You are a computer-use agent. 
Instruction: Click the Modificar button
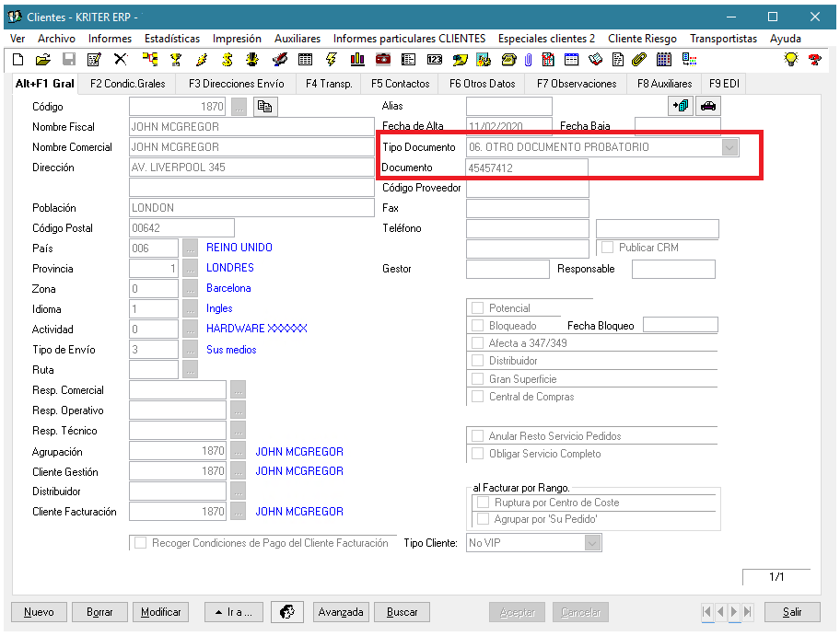coord(160,612)
